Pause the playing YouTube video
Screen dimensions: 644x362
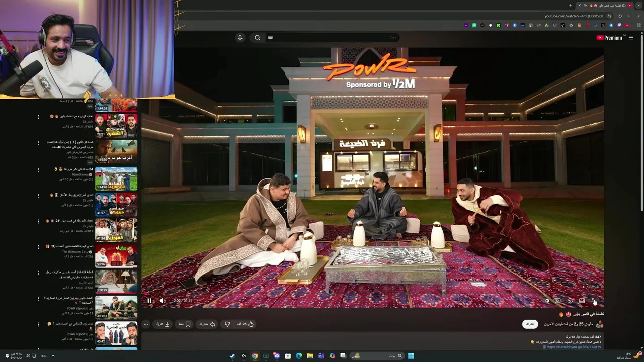click(149, 301)
